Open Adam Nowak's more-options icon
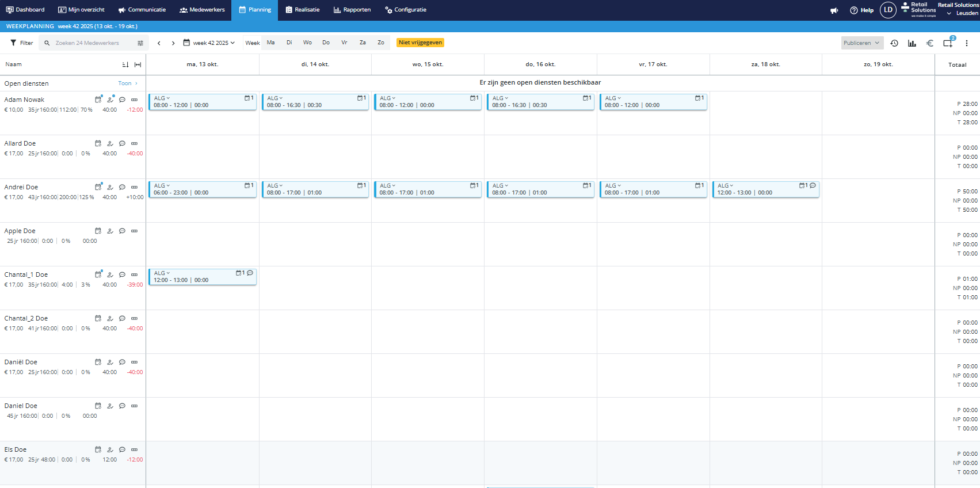The width and height of the screenshot is (980, 488). pos(135,100)
